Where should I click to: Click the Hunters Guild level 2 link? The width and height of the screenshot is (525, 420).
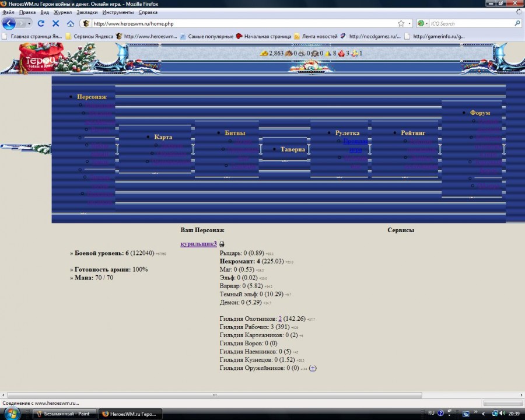[x=280, y=319]
